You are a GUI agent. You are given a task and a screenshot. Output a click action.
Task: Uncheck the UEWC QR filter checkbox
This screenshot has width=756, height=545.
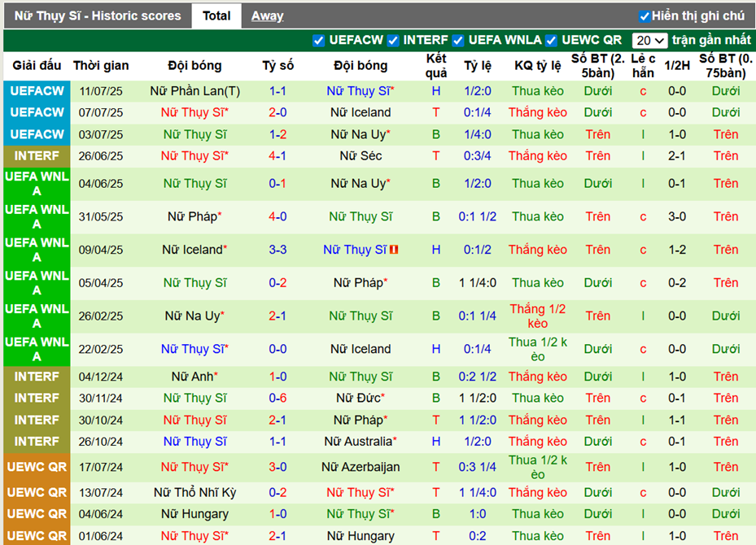coord(551,41)
